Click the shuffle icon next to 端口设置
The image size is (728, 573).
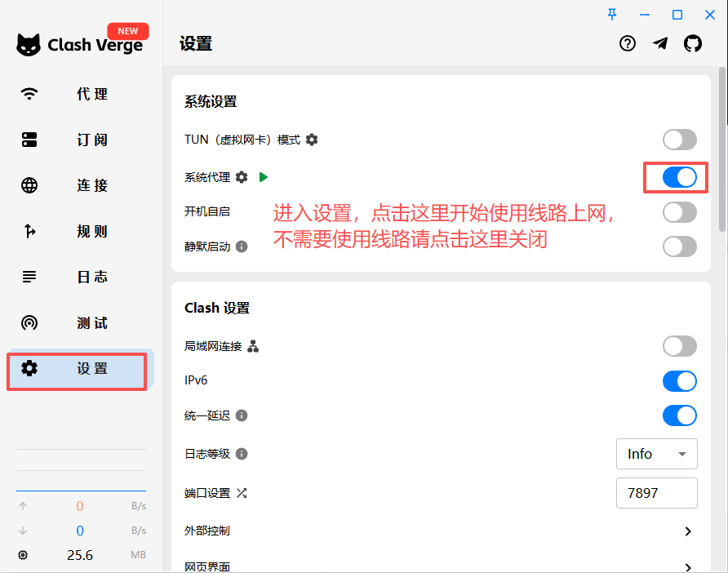click(242, 493)
